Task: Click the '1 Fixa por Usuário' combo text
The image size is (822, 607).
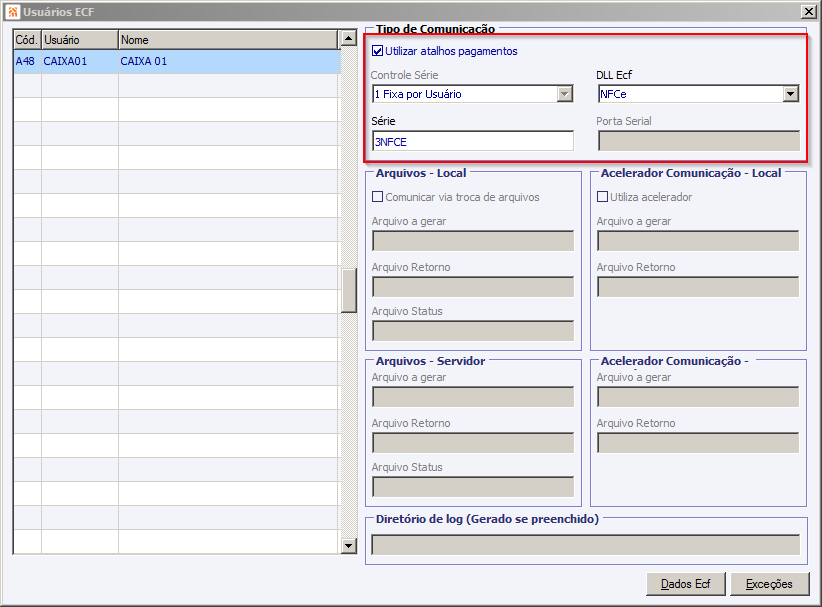Action: (418, 94)
